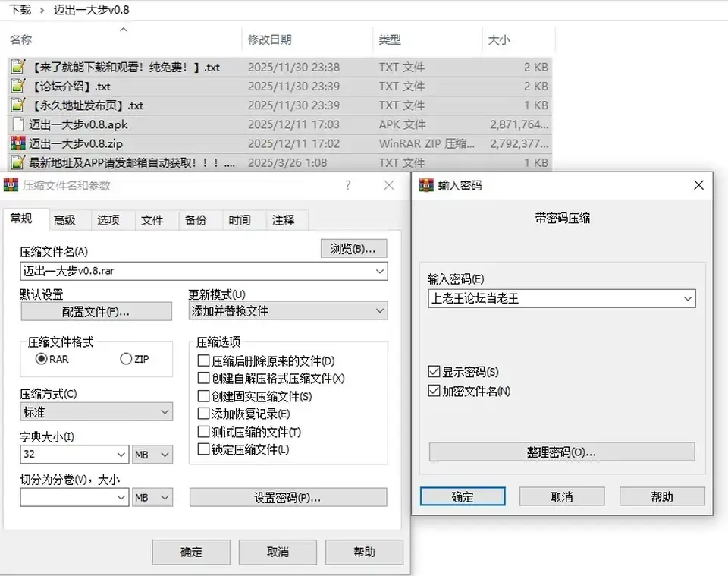Tick the 添加恢复记录 checkbox
The width and height of the screenshot is (728, 576).
(x=203, y=414)
